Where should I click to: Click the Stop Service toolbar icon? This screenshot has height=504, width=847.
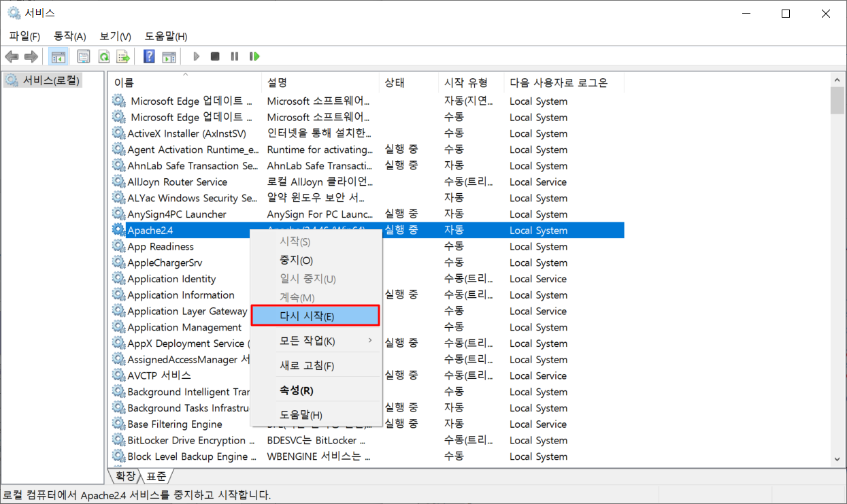click(215, 56)
